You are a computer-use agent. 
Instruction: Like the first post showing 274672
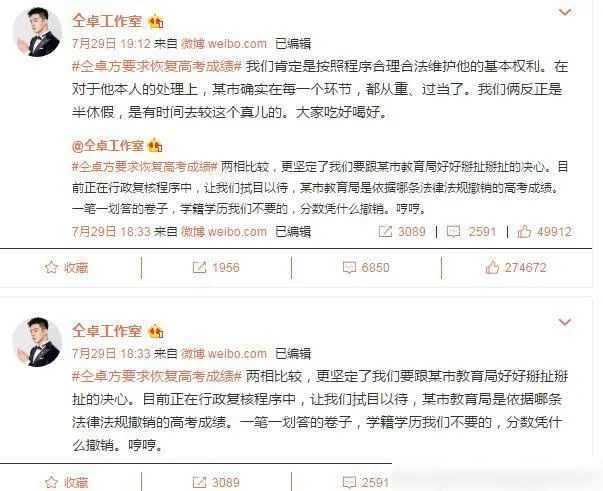tap(492, 267)
